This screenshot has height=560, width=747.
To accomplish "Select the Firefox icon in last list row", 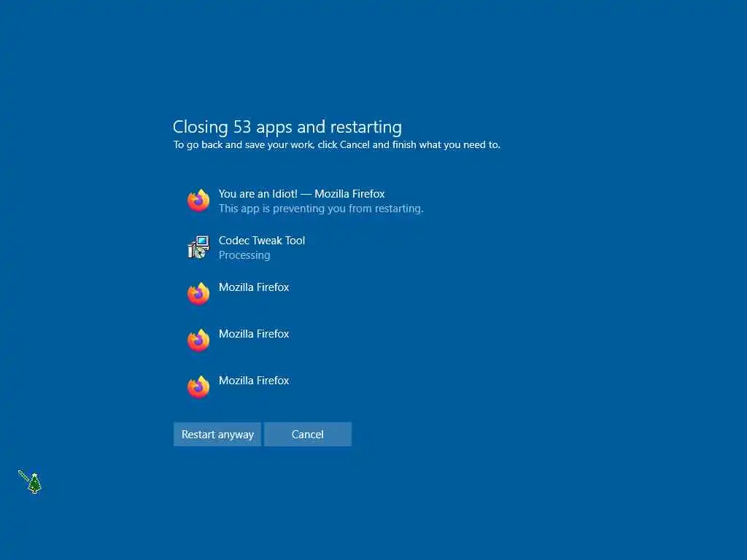I will [198, 387].
